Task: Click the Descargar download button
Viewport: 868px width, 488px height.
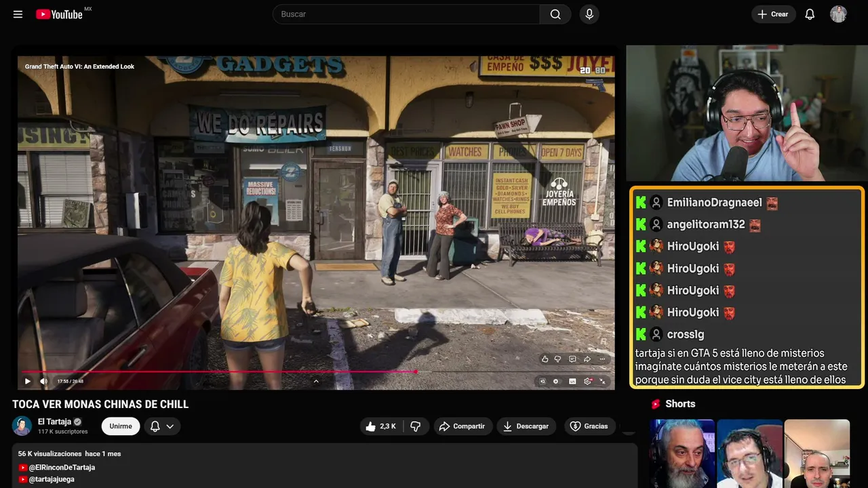Action: click(526, 426)
